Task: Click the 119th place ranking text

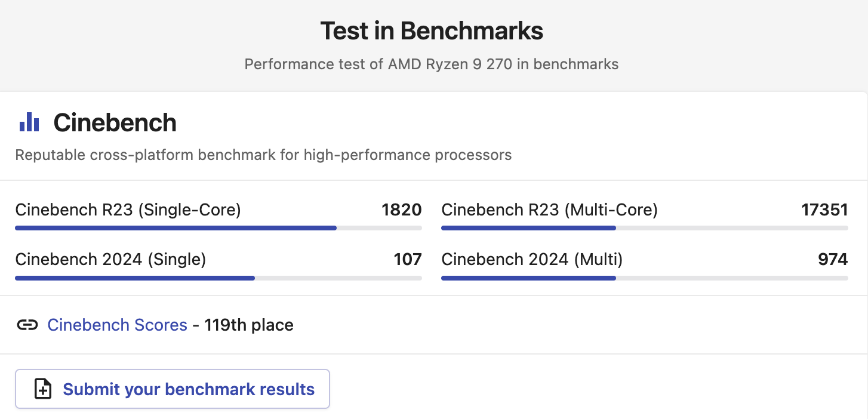Action: point(249,325)
